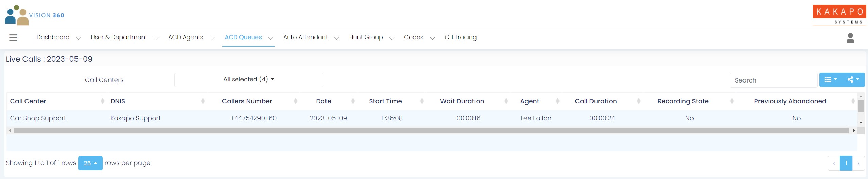Focus the Search input field

773,80
